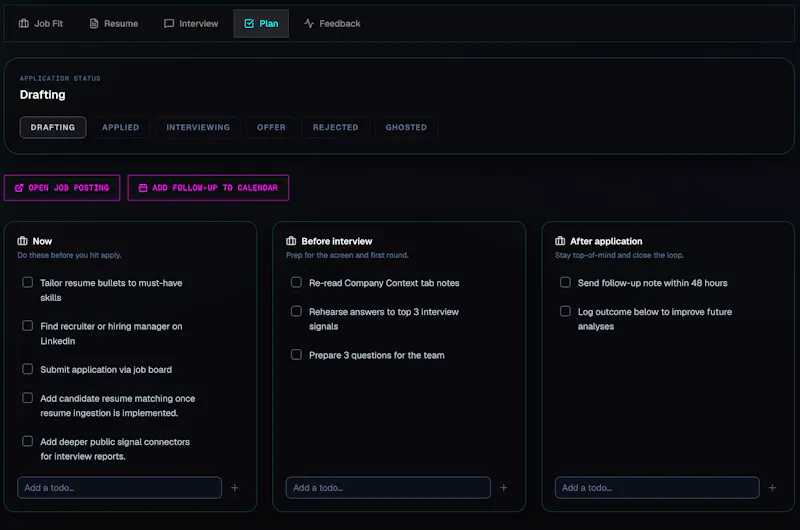The height and width of the screenshot is (530, 800).
Task: Click plus icon in Before interview column
Action: [x=504, y=488]
